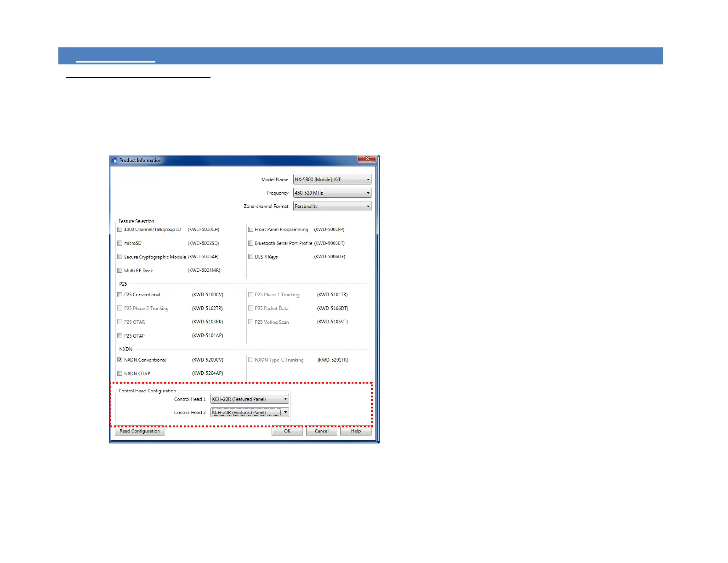Image resolution: width=728 pixels, height=563 pixels.
Task: Click the (KWD-5204AP) license code text
Action: 207,373
